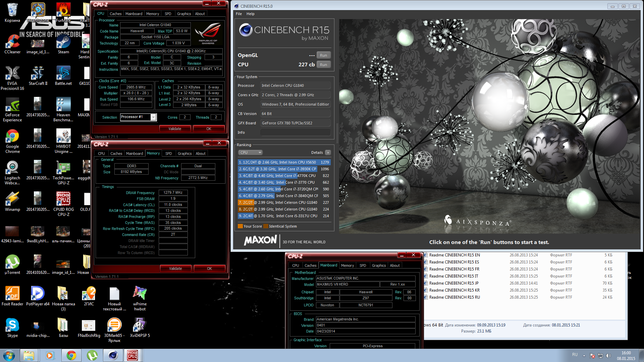
Task: Open XviD4PSP 5 desktop icon
Action: click(x=140, y=328)
